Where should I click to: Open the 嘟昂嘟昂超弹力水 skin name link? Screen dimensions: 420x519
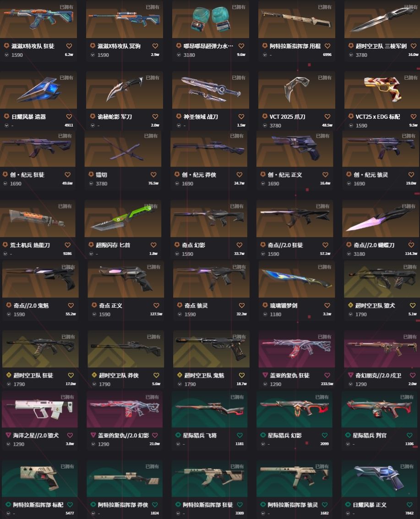208,46
